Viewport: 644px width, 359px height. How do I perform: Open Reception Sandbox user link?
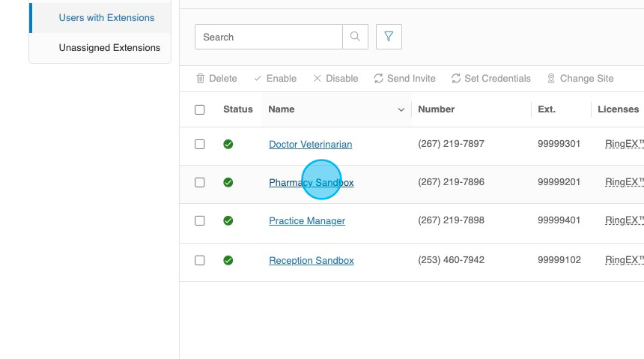[x=311, y=261]
